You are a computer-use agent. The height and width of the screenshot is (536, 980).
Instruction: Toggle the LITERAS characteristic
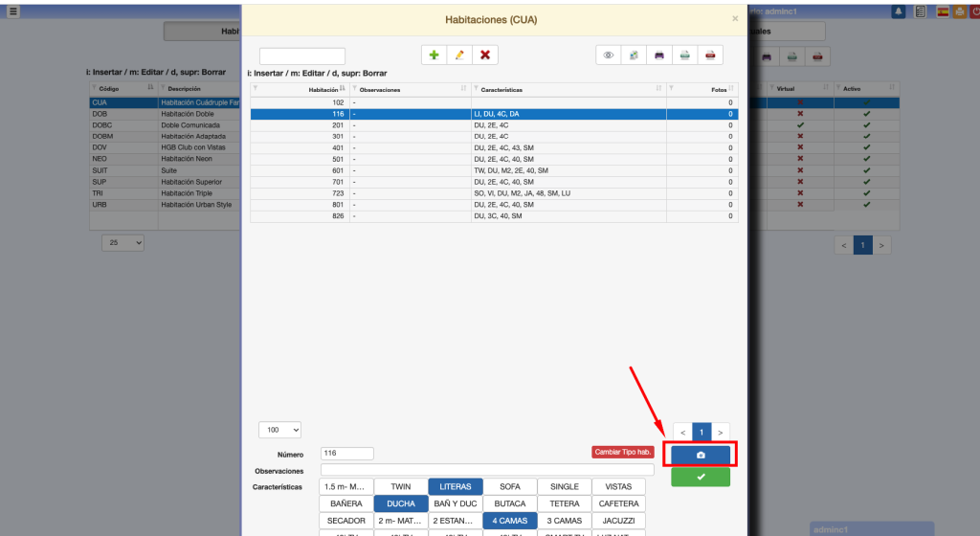pyautogui.click(x=456, y=487)
